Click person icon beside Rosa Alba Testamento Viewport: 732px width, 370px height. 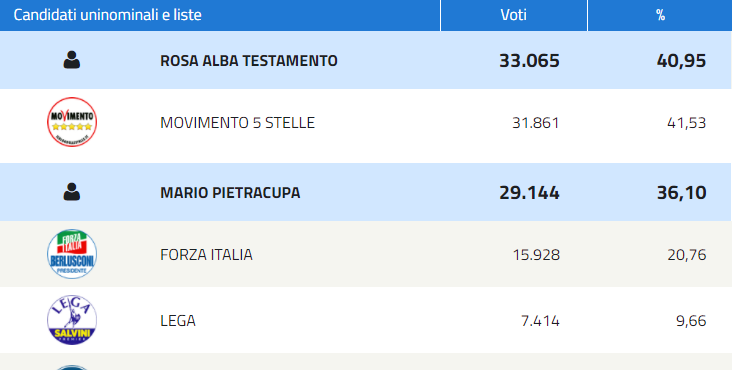(x=71, y=60)
